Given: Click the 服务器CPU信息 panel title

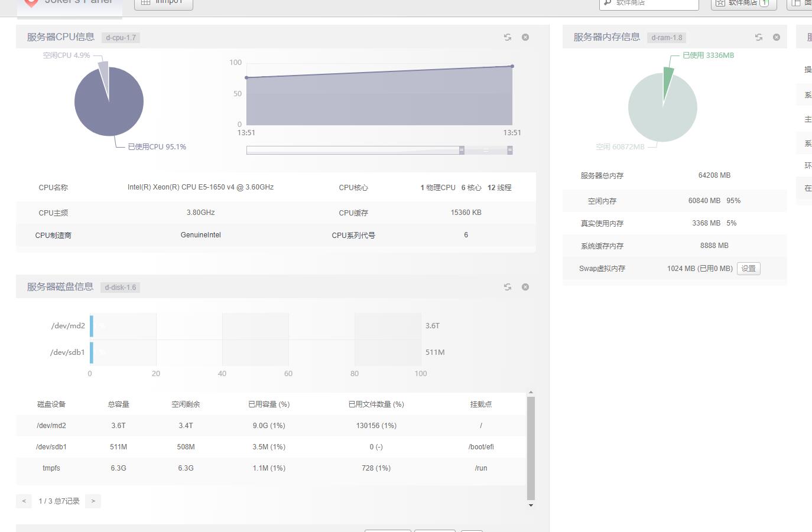Looking at the screenshot, I should click(x=60, y=37).
